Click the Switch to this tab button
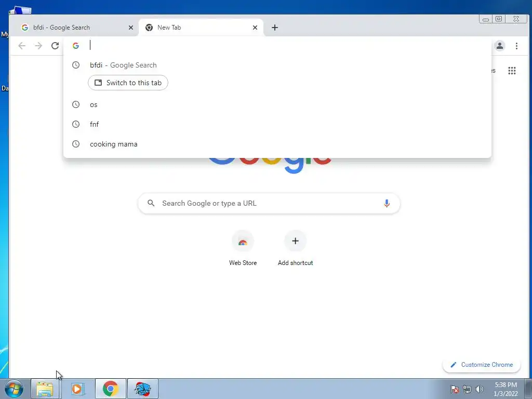 click(128, 83)
